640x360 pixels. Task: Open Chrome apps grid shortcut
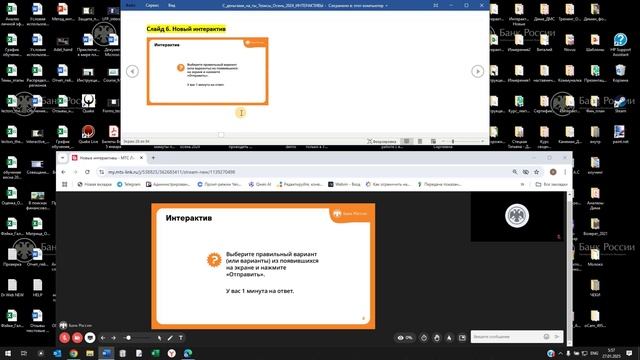(x=64, y=184)
